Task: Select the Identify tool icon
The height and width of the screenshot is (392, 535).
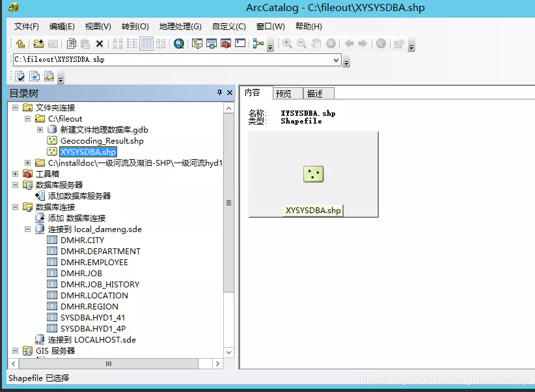Action: pyautogui.click(x=381, y=44)
